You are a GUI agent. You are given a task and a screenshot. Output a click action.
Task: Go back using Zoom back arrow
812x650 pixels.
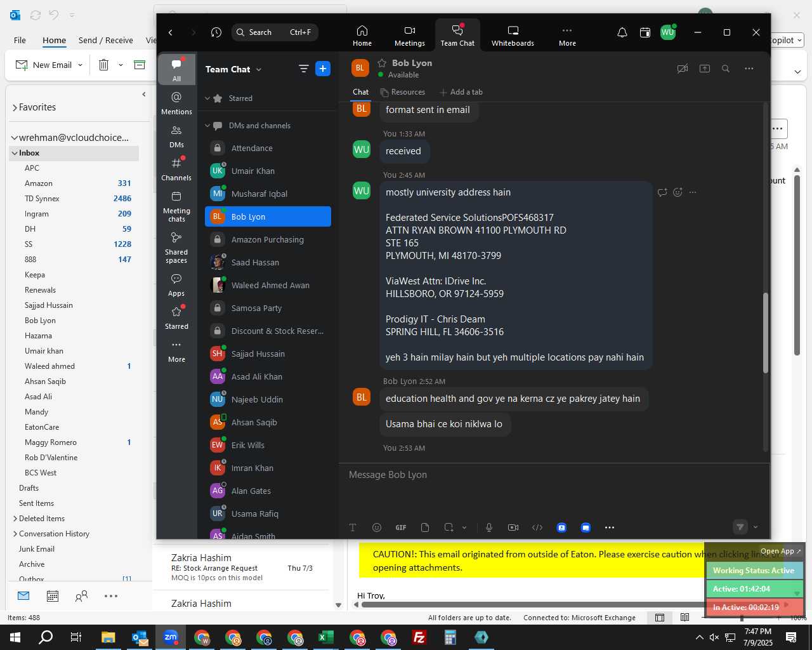[x=171, y=32]
